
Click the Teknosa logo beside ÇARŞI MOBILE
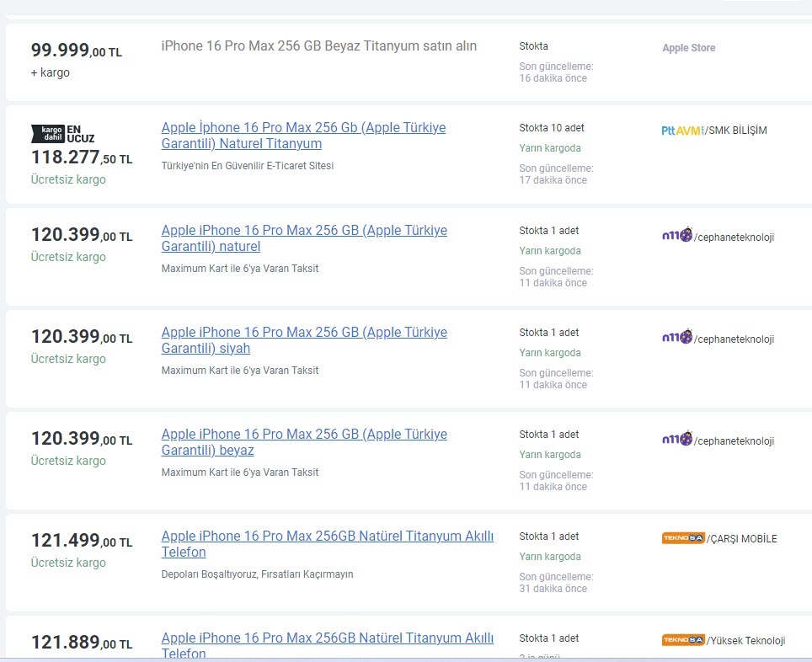point(682,538)
